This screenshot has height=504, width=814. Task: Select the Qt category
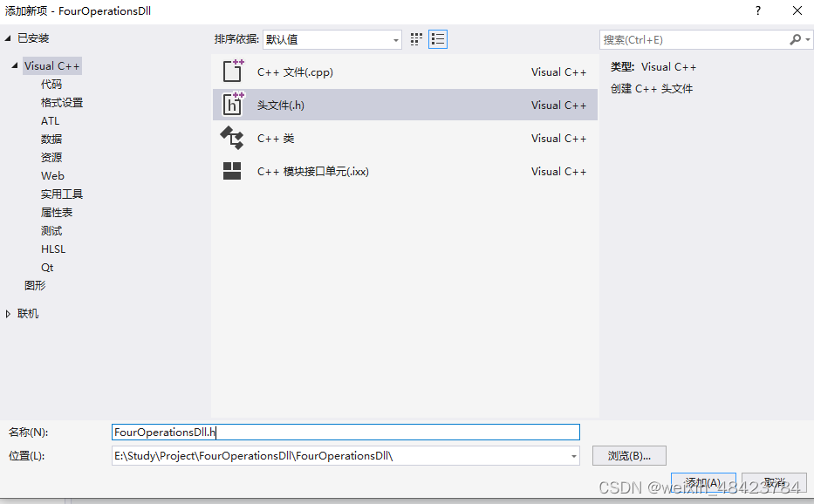pos(47,268)
